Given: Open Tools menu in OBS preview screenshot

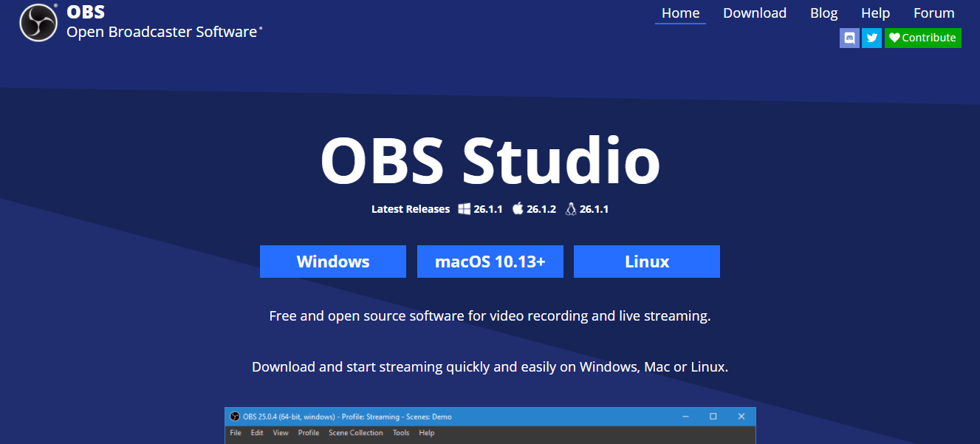Looking at the screenshot, I should 401,433.
